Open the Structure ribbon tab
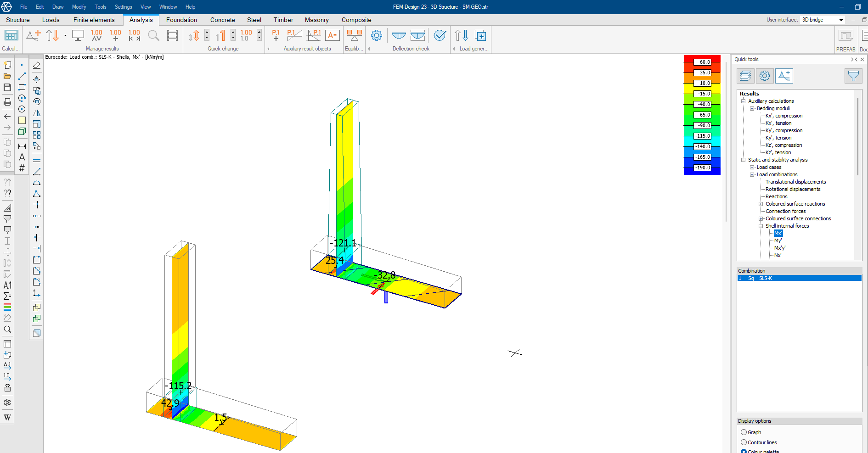 (x=18, y=20)
